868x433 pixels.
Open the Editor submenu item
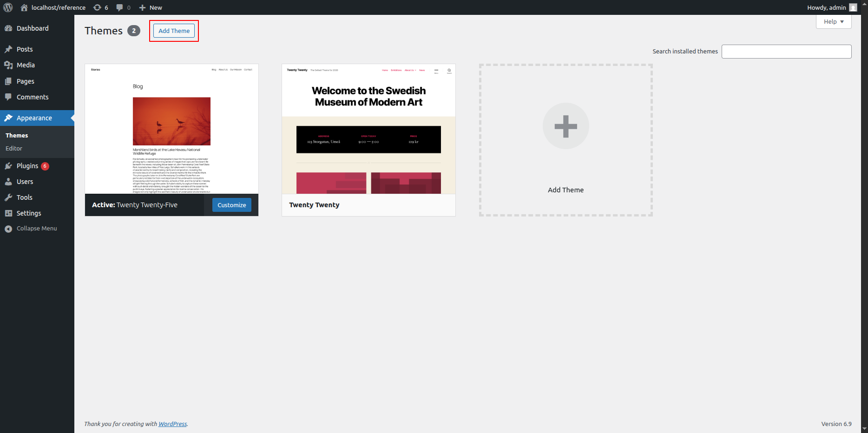pos(14,148)
